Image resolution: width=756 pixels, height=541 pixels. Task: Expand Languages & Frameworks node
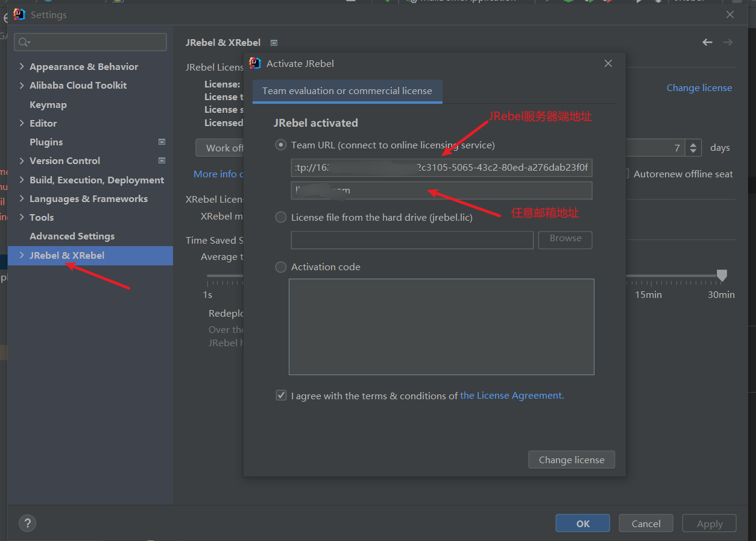tap(22, 198)
